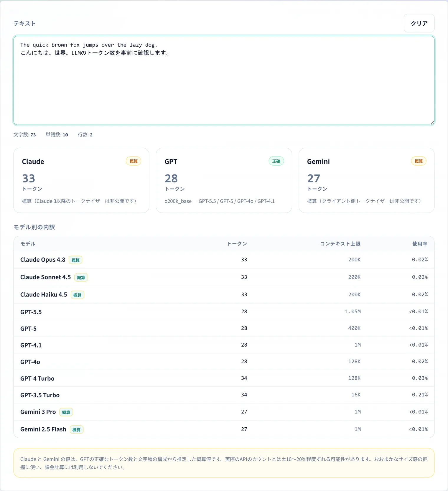Click the 1M context limit for Gemini 2.5 Flash
The image size is (448, 491).
point(358,429)
